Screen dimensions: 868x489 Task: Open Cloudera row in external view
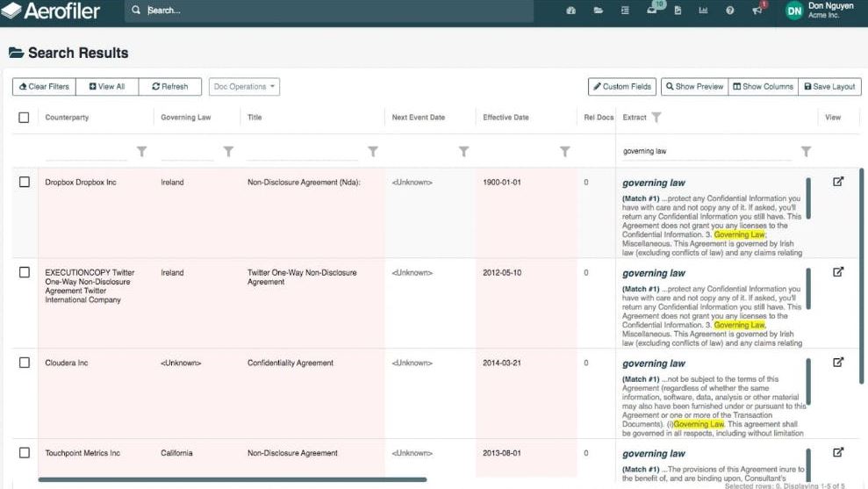(x=838, y=363)
